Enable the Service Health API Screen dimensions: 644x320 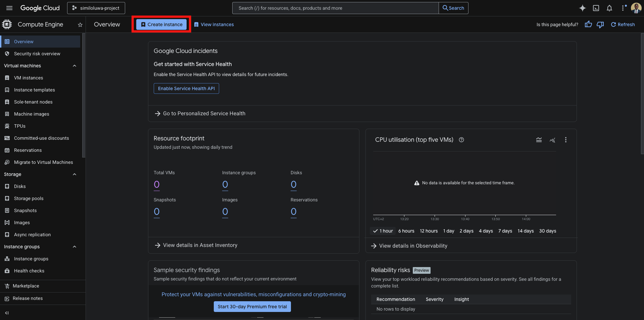186,88
